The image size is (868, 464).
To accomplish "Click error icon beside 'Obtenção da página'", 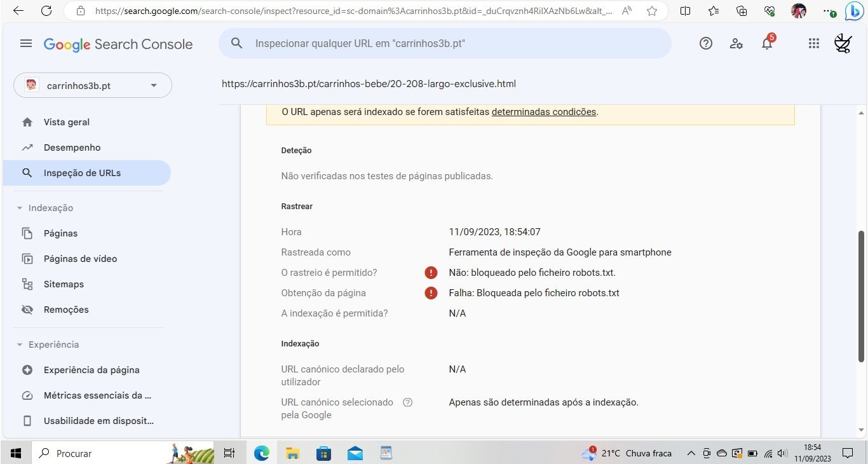I will 431,293.
